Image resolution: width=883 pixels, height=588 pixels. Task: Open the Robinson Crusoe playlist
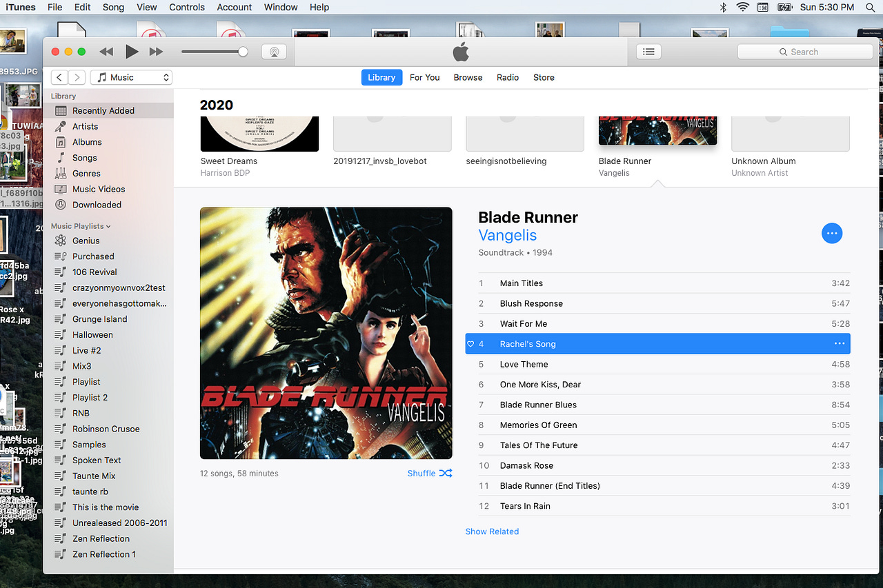click(106, 429)
